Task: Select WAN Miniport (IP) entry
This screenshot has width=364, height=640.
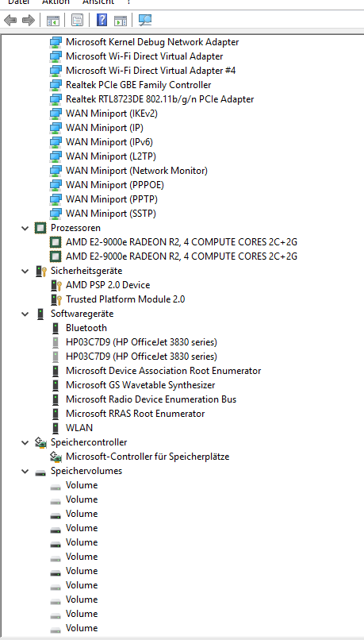Action: click(105, 128)
